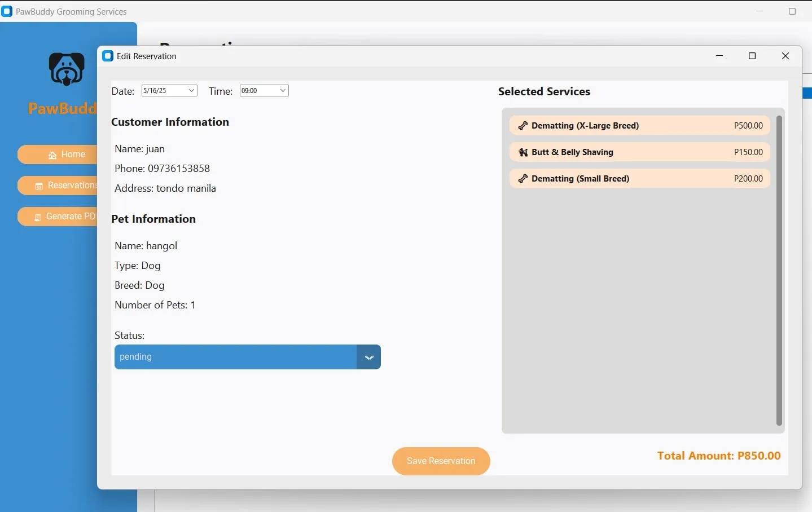The image size is (812, 512).
Task: Click the Type: Dog text
Action: coord(138,266)
